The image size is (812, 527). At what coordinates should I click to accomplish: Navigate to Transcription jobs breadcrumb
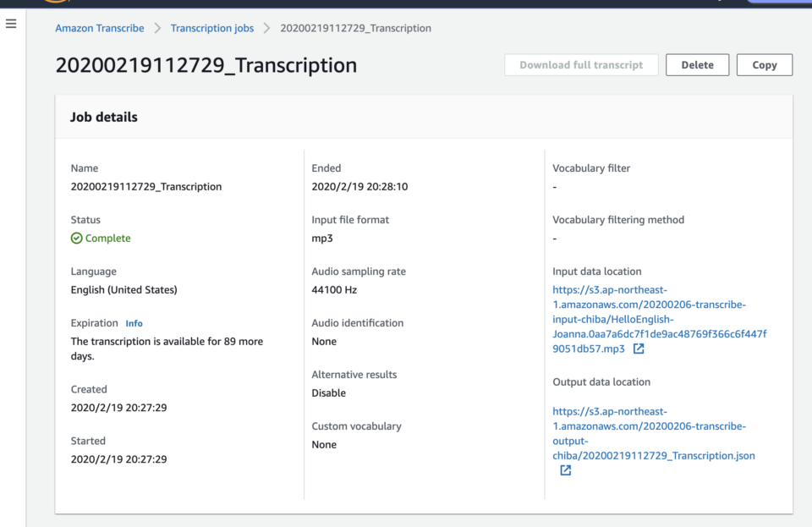point(212,28)
